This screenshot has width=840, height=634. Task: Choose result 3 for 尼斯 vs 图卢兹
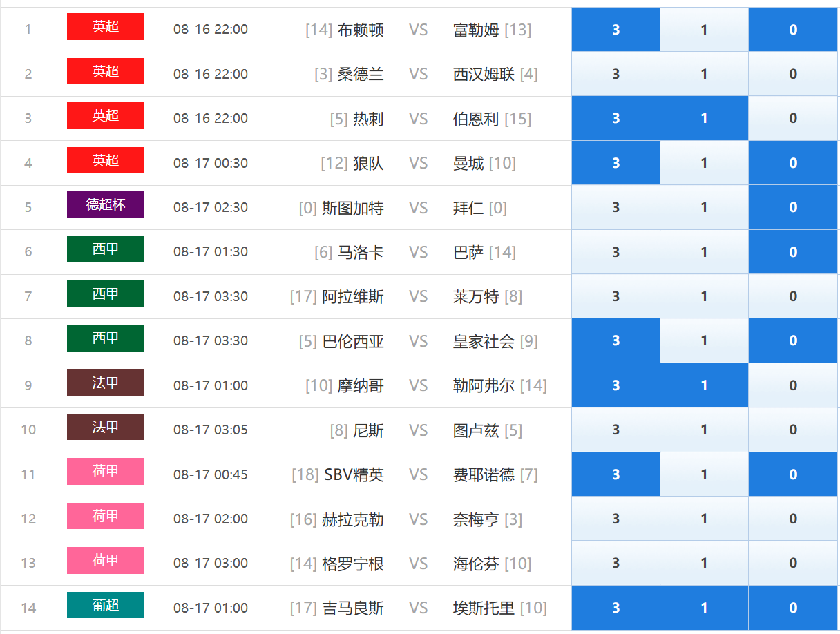(x=615, y=430)
